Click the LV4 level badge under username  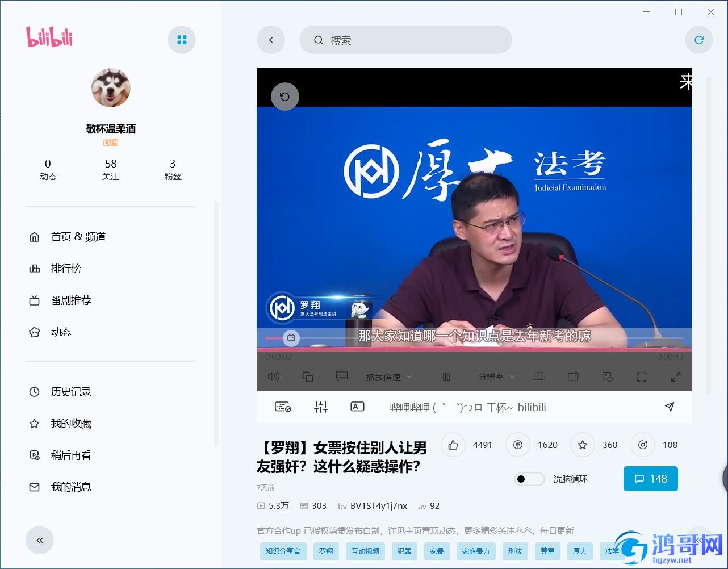point(111,143)
